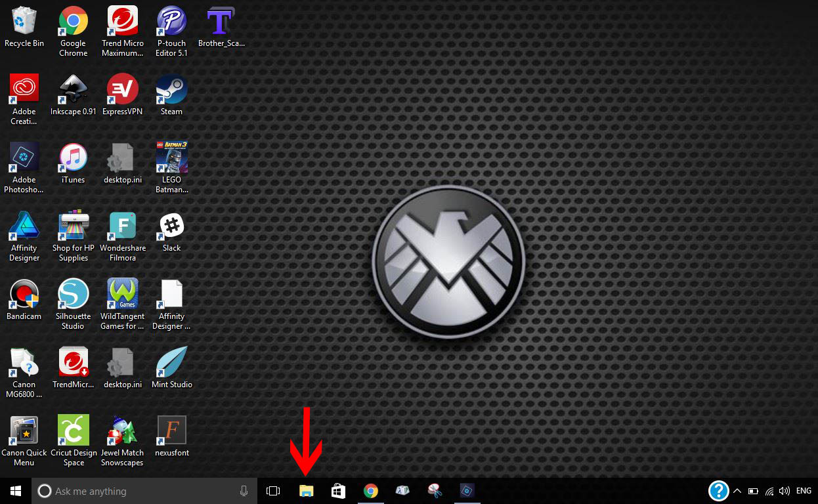
Task: Select the Adobe Creative Cloud shortcut
Action: point(24,99)
